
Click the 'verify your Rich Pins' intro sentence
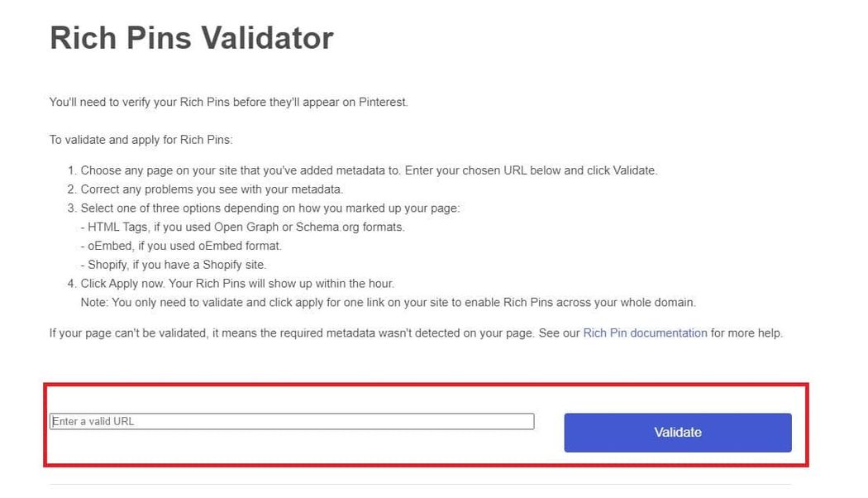229,102
